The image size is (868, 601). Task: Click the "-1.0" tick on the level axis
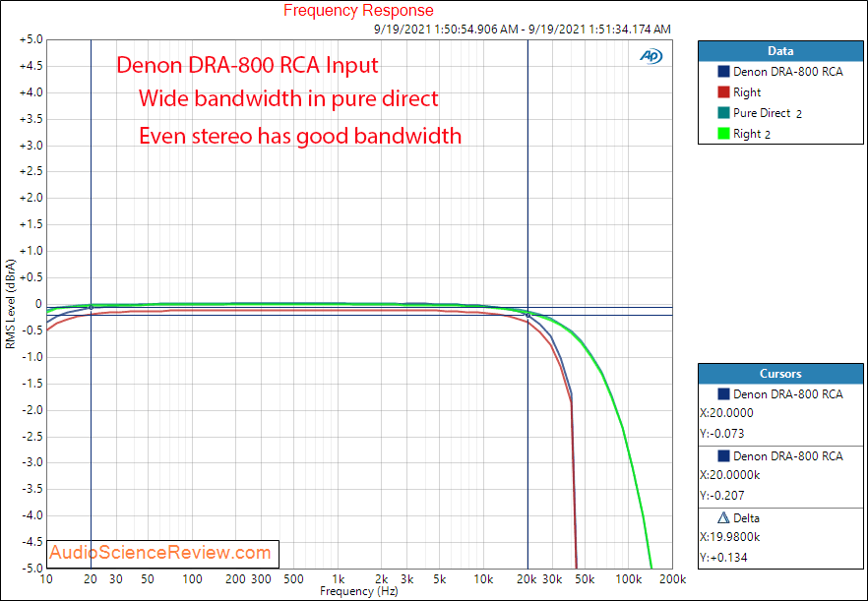31,357
